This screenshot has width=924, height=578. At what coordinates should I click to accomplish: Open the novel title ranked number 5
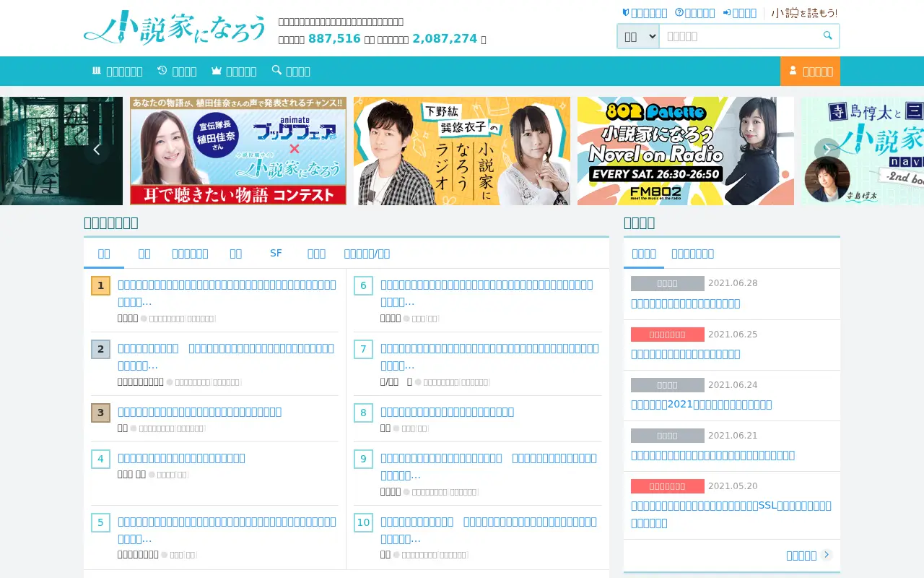[x=227, y=530]
